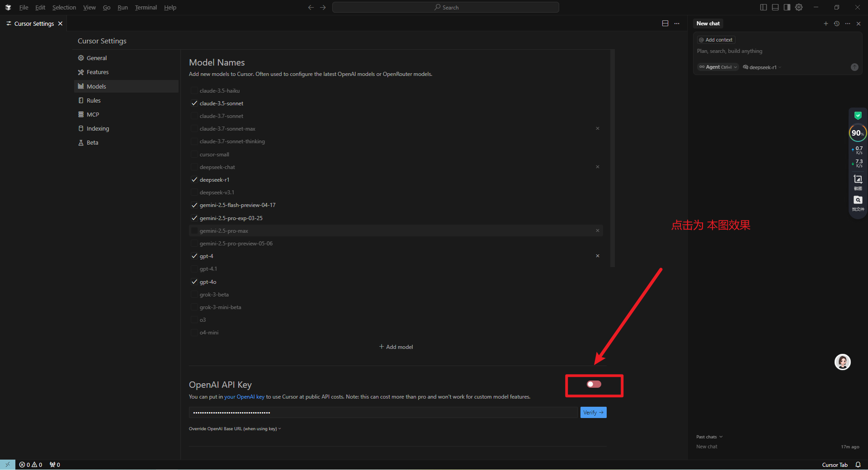Image resolution: width=868 pixels, height=470 pixels.
Task: Toggle the bottom panel layout icon
Action: point(775,7)
